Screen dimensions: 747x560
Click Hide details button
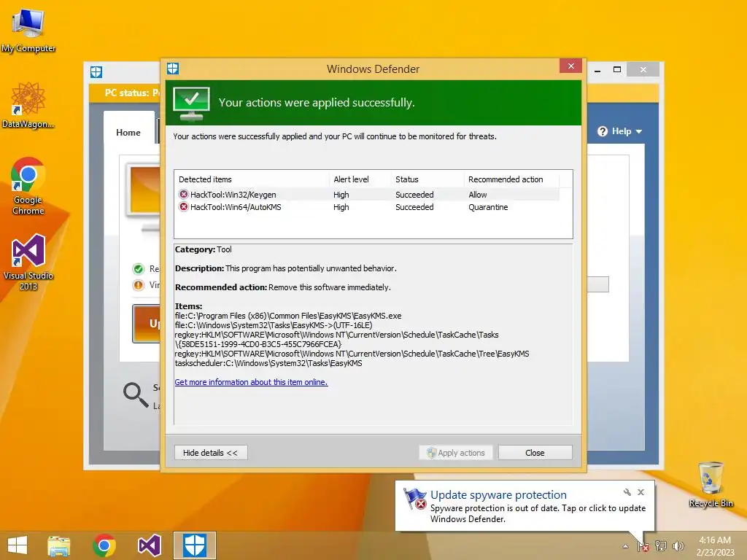(x=211, y=453)
